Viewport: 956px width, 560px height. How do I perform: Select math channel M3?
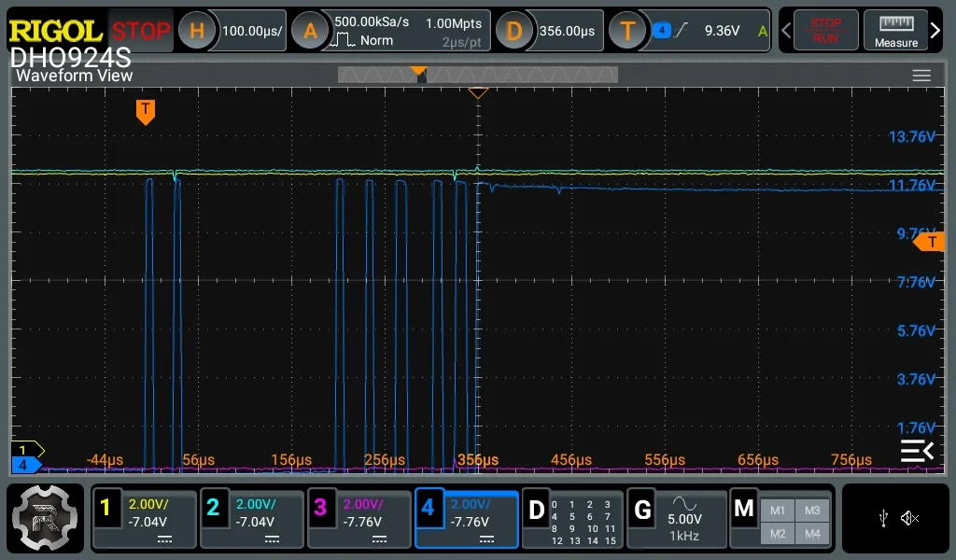(812, 510)
